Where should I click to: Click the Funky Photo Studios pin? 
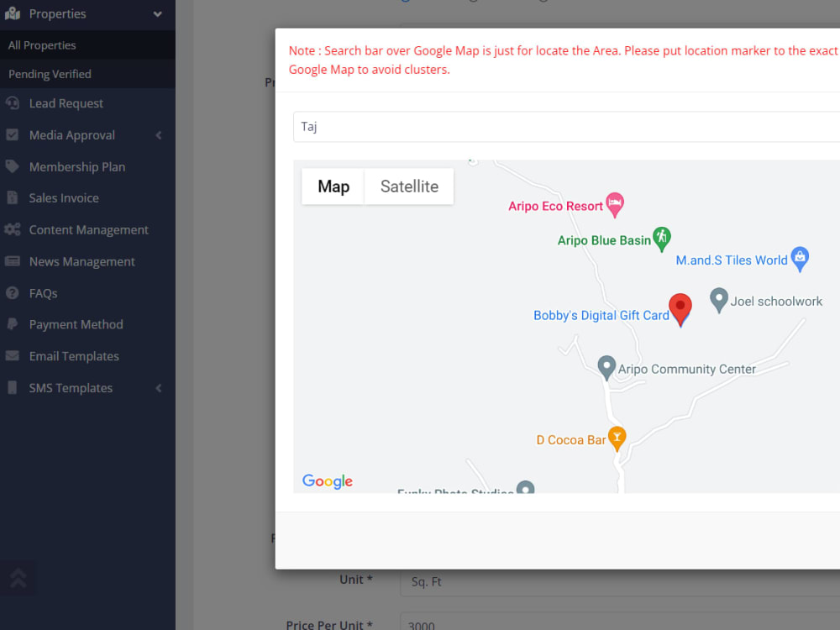click(526, 487)
